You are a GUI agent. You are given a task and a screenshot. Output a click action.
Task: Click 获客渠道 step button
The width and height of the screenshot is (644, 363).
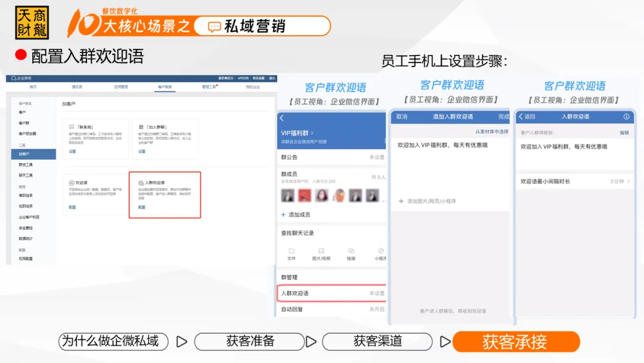click(377, 342)
